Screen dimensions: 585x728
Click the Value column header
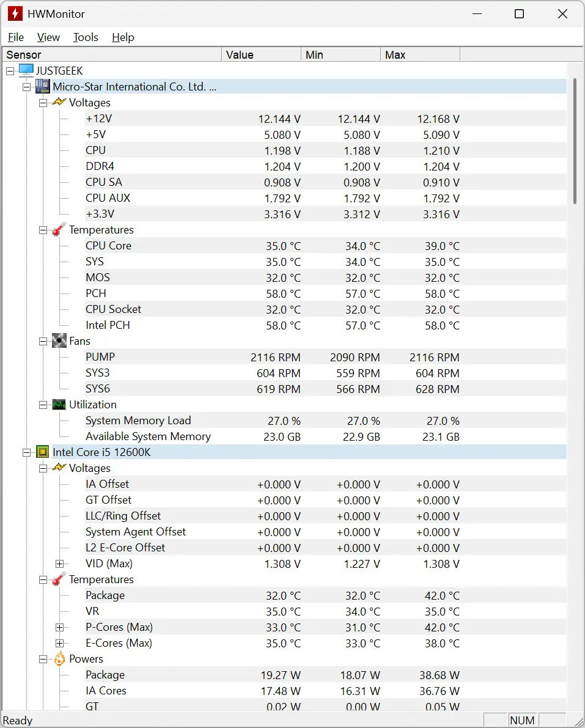coord(262,55)
